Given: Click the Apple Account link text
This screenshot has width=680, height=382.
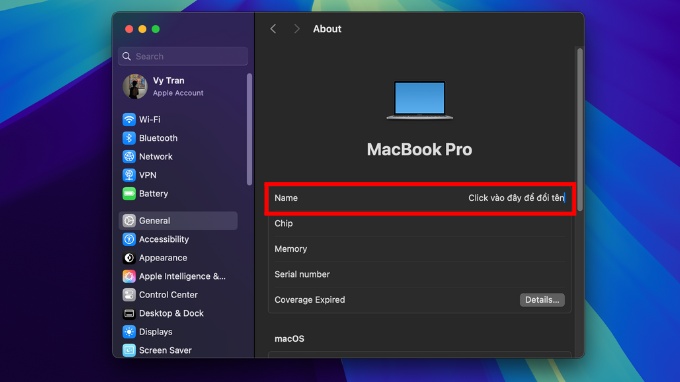Looking at the screenshot, I should coord(178,93).
